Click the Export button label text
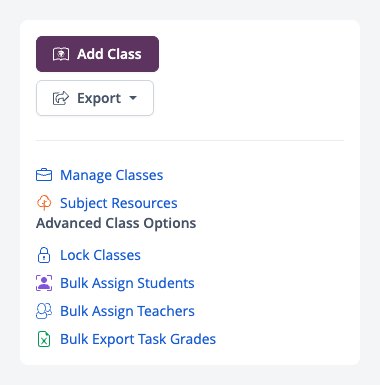 [99, 98]
